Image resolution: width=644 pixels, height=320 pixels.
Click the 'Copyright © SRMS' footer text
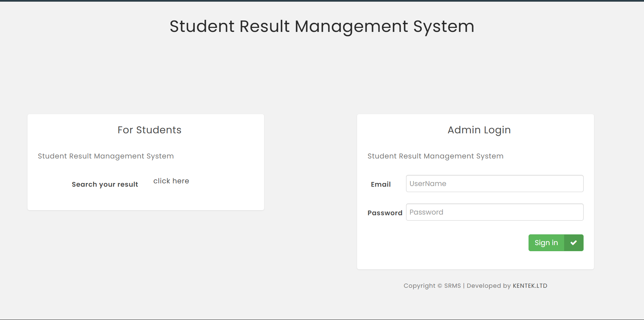pyautogui.click(x=432, y=286)
